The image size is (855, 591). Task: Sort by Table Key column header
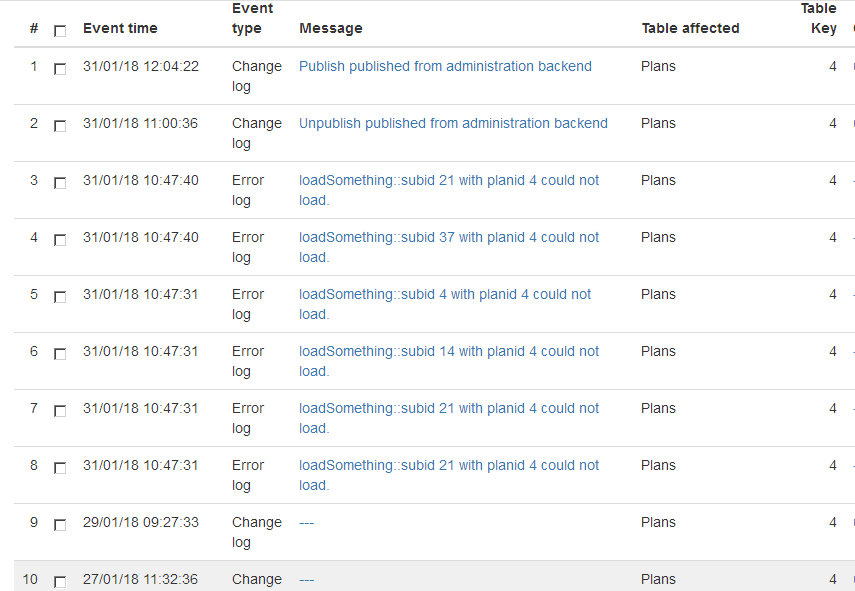click(818, 19)
